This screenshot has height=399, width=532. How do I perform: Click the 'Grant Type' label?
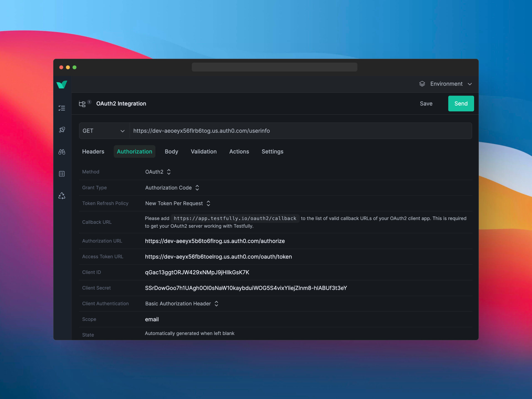[94, 188]
